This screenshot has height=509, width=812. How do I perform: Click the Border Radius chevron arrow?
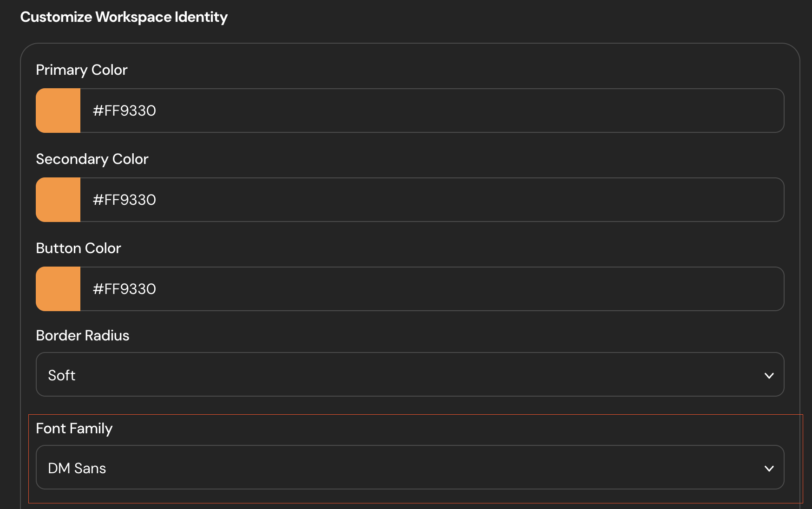(769, 375)
